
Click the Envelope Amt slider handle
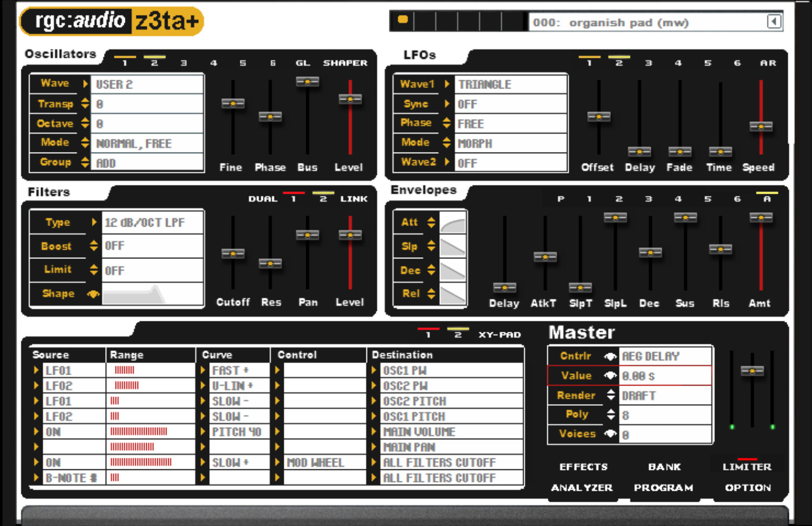[x=761, y=217]
